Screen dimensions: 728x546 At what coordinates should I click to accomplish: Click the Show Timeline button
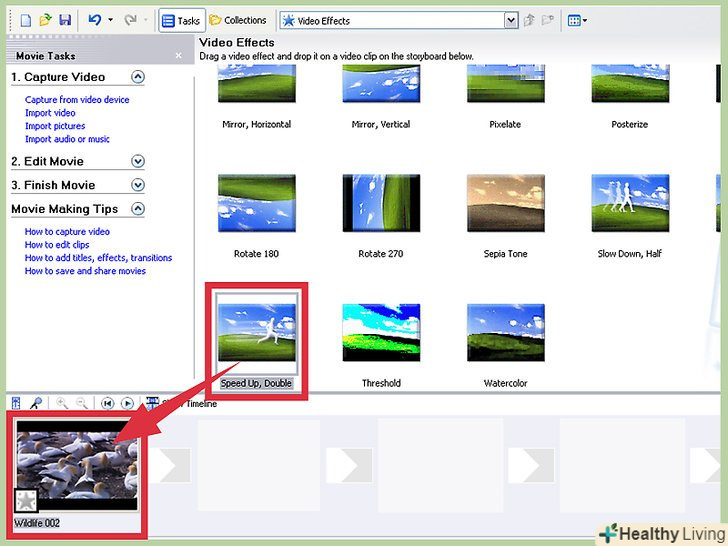182,403
